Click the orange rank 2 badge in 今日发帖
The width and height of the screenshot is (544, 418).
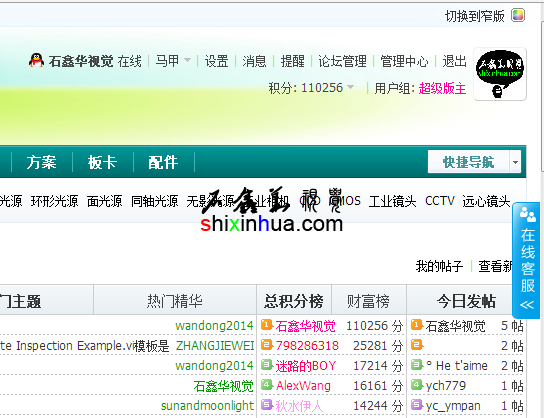pyautogui.click(x=417, y=344)
